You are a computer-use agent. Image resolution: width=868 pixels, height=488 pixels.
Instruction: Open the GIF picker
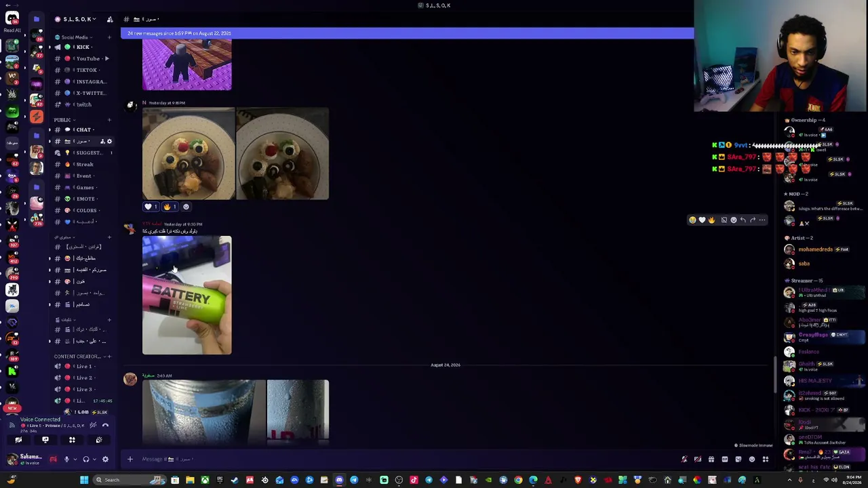[725, 459]
